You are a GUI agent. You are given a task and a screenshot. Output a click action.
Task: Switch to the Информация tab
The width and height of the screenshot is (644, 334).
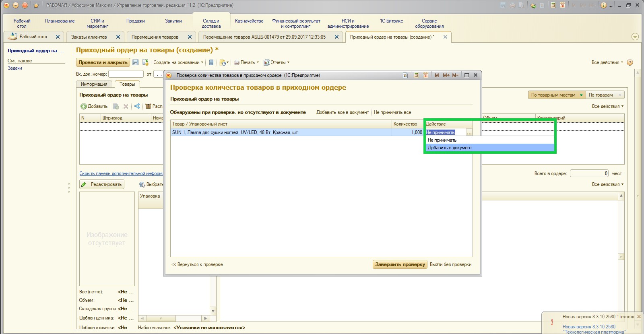tap(94, 84)
